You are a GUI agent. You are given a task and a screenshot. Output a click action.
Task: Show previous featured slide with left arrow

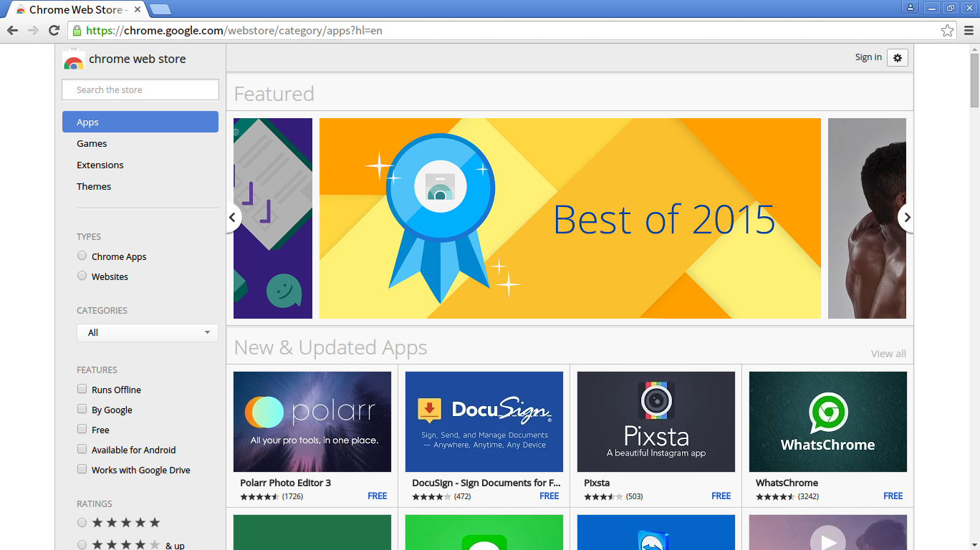pyautogui.click(x=233, y=217)
